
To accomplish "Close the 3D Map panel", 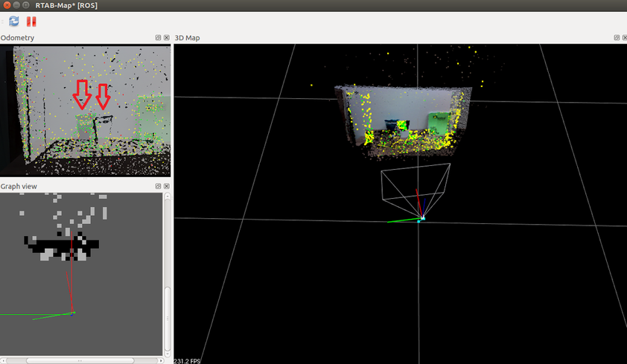I will click(x=624, y=38).
